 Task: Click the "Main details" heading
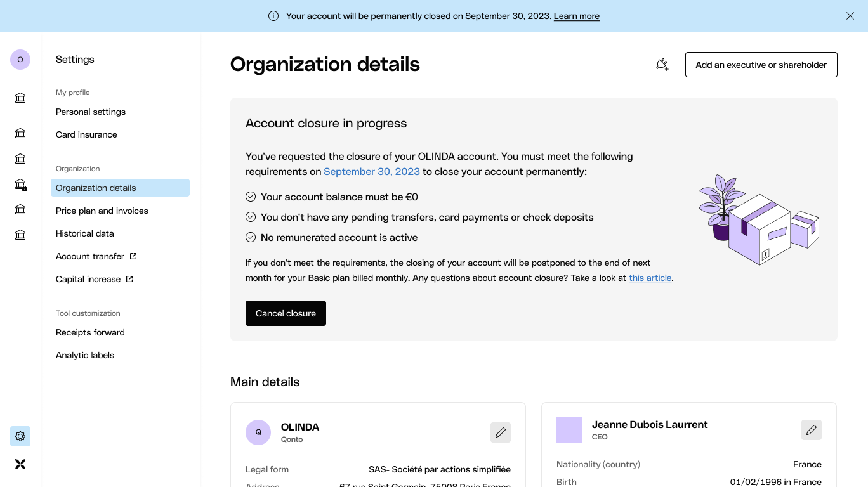click(265, 382)
